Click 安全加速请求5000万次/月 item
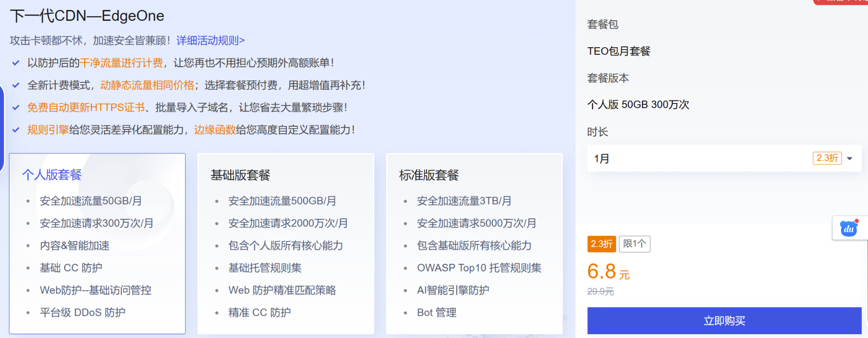Image resolution: width=868 pixels, height=338 pixels. coord(477,223)
